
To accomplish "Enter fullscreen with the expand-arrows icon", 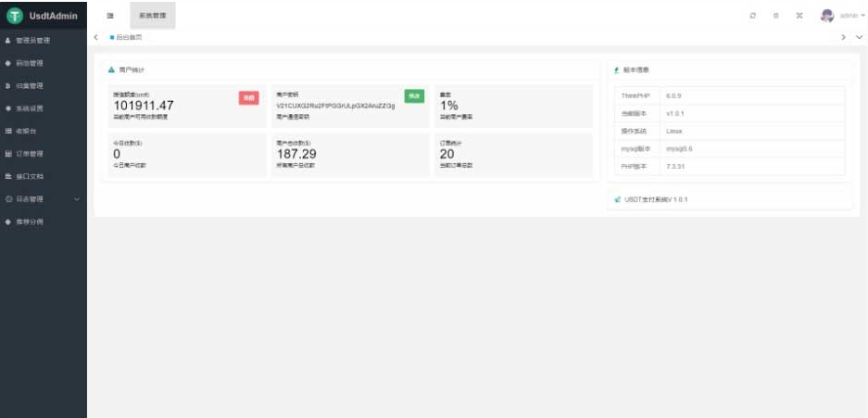I will pyautogui.click(x=799, y=16).
